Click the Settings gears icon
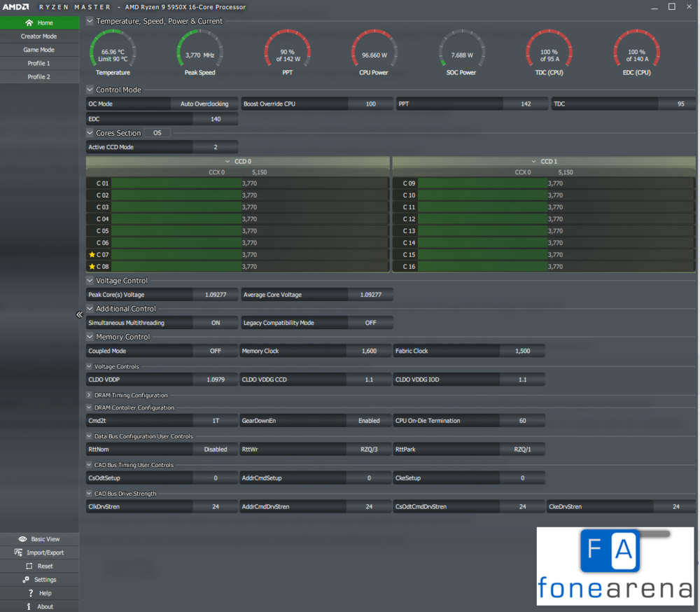The height and width of the screenshot is (612, 700). (26, 579)
